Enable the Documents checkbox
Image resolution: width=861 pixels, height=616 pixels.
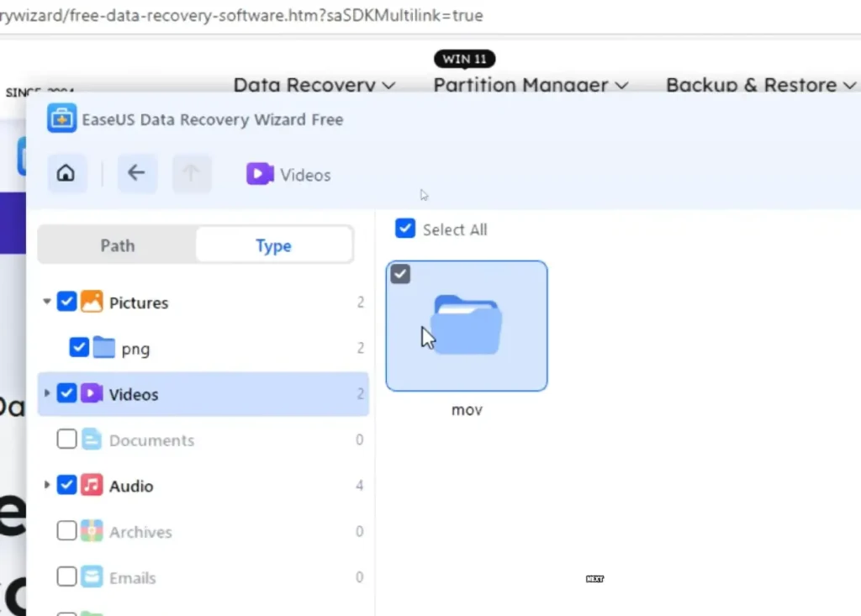click(x=66, y=439)
